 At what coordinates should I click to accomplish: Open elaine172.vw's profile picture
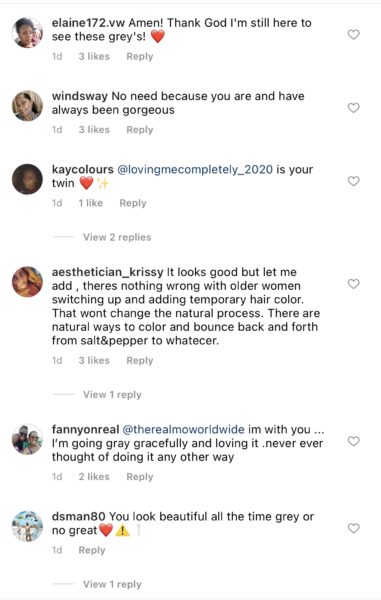point(27,33)
